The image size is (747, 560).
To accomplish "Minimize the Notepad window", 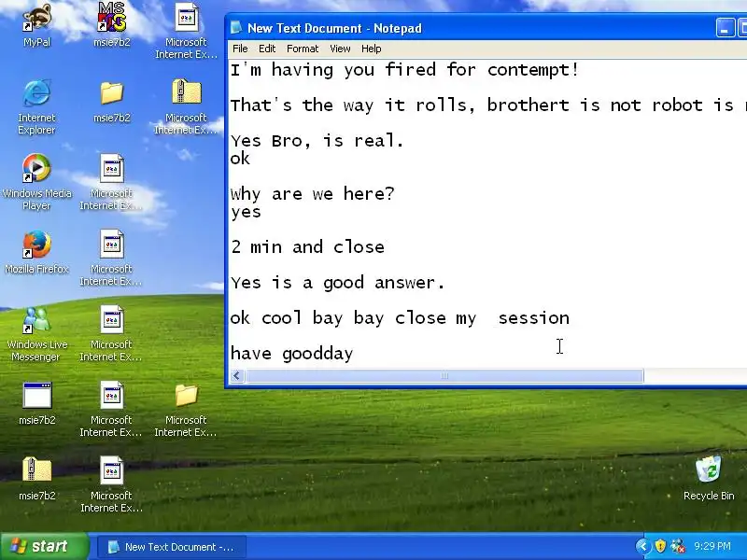I will click(x=725, y=28).
